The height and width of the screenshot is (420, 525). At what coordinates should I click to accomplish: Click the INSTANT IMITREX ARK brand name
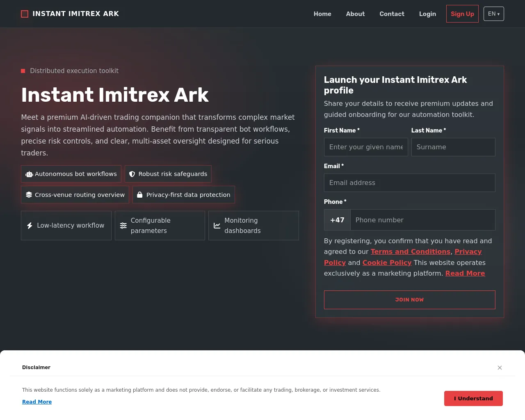(76, 14)
